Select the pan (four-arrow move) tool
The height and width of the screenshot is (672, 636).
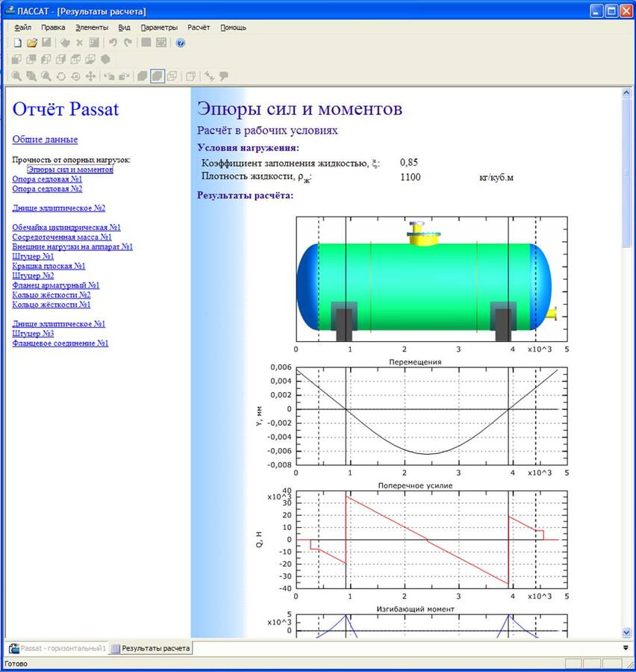[90, 76]
